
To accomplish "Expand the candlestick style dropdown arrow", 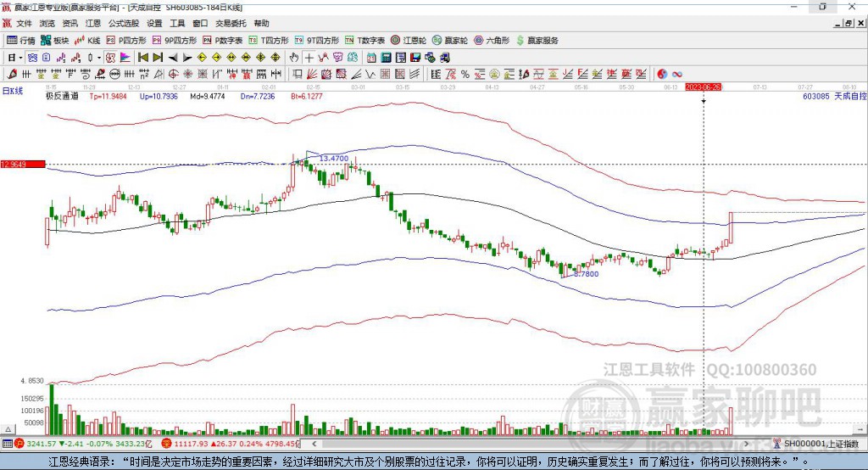I will [x=98, y=58].
